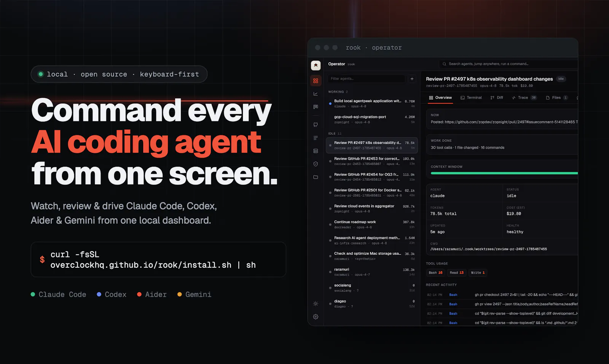
Task: Select agent Review GitHub PR #2501 for Docker
Action: click(372, 193)
